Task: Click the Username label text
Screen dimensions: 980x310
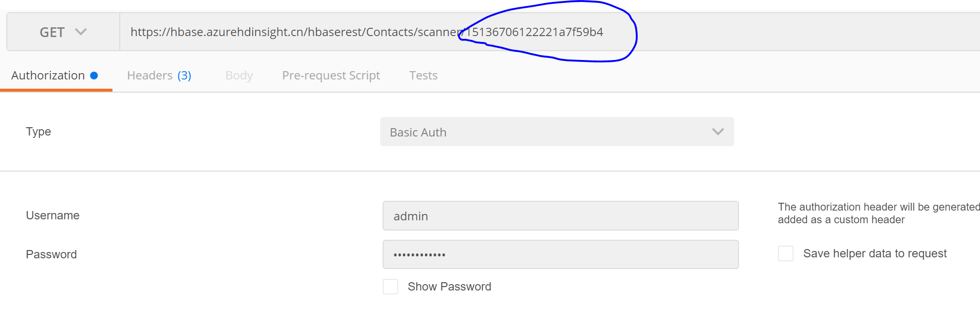Action: (x=53, y=215)
